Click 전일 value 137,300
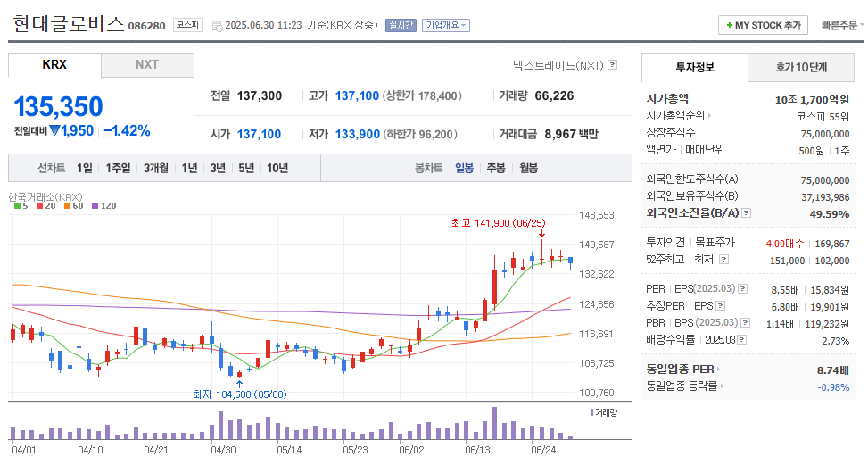The image size is (868, 465). tap(260, 95)
